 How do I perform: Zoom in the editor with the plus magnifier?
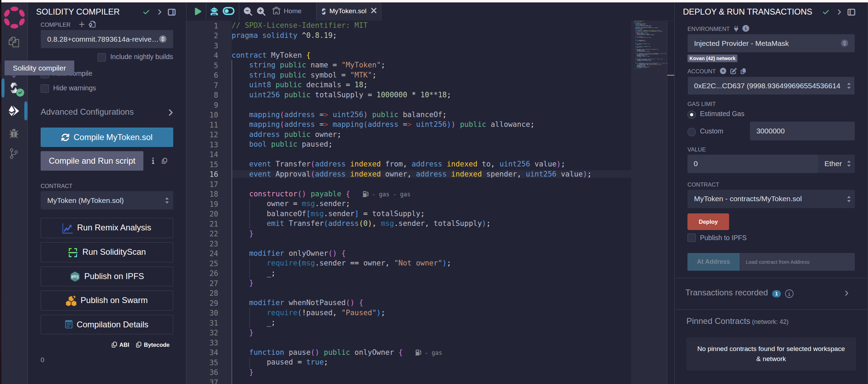pyautogui.click(x=261, y=11)
